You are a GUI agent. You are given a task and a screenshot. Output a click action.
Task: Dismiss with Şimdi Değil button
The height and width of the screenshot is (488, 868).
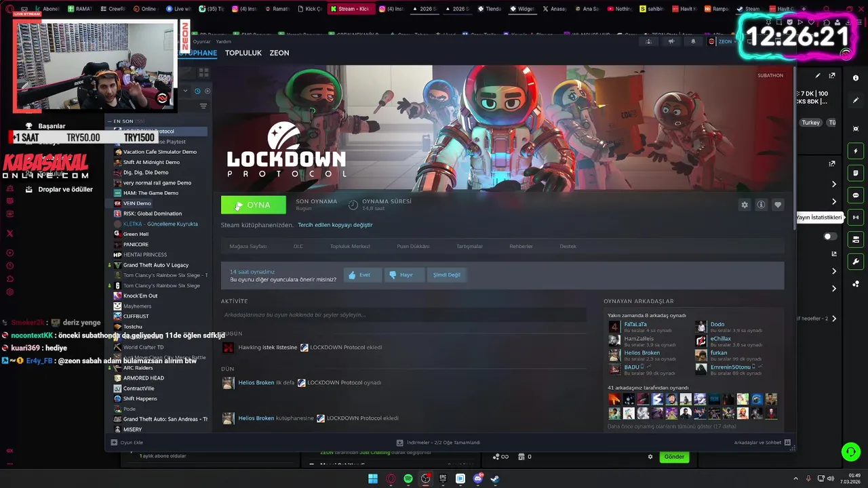pyautogui.click(x=446, y=274)
